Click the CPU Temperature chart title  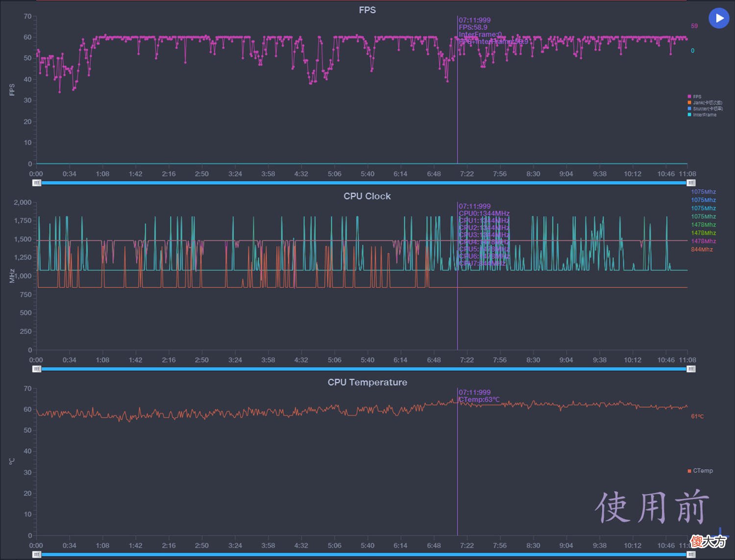pos(367,382)
